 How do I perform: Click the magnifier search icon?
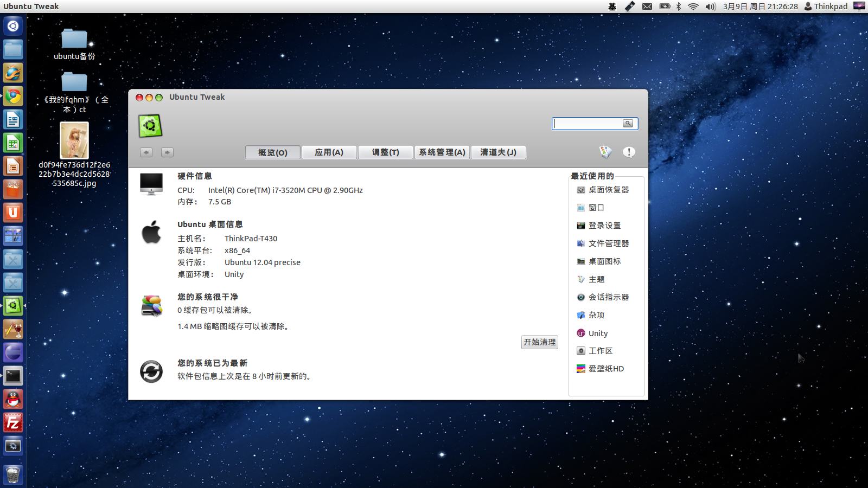point(628,124)
